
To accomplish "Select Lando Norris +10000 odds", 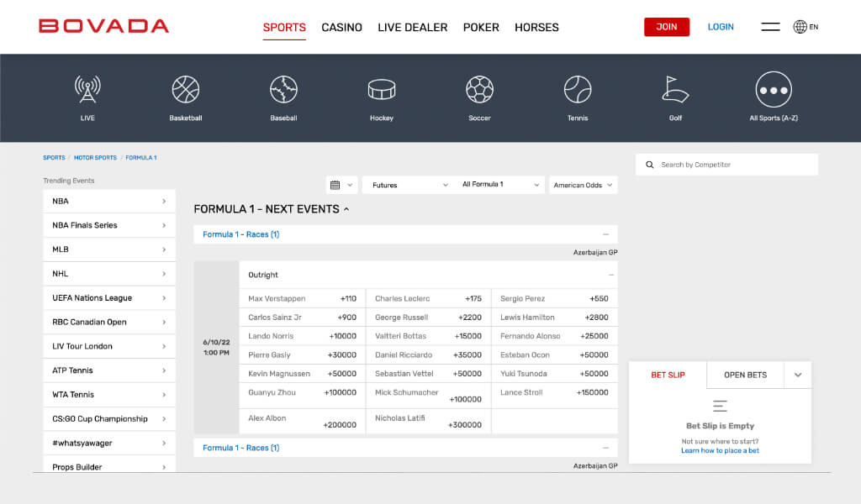I will [x=303, y=336].
